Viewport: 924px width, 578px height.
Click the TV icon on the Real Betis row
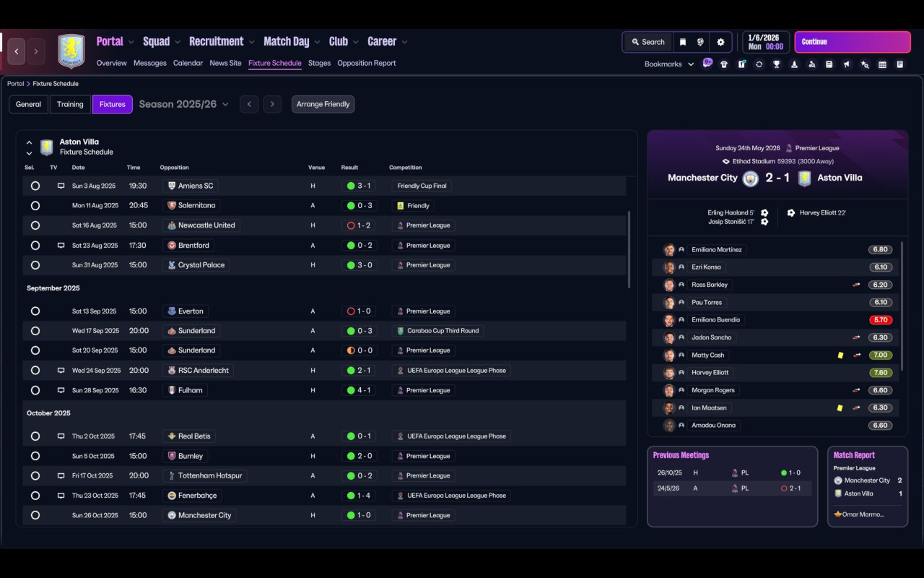coord(61,436)
